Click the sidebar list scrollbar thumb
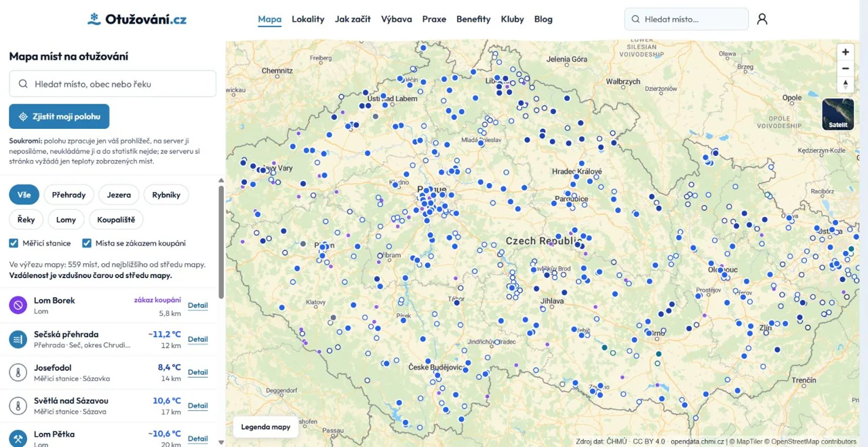 pos(221,241)
